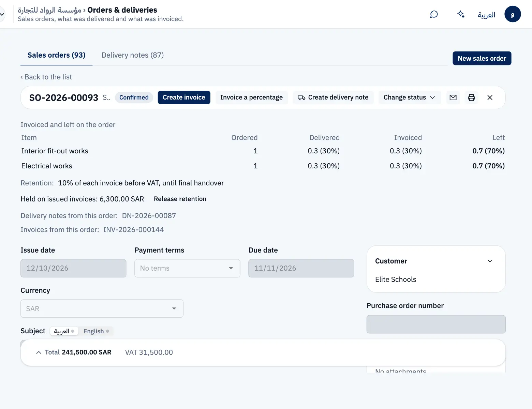Go back to the list

click(46, 77)
